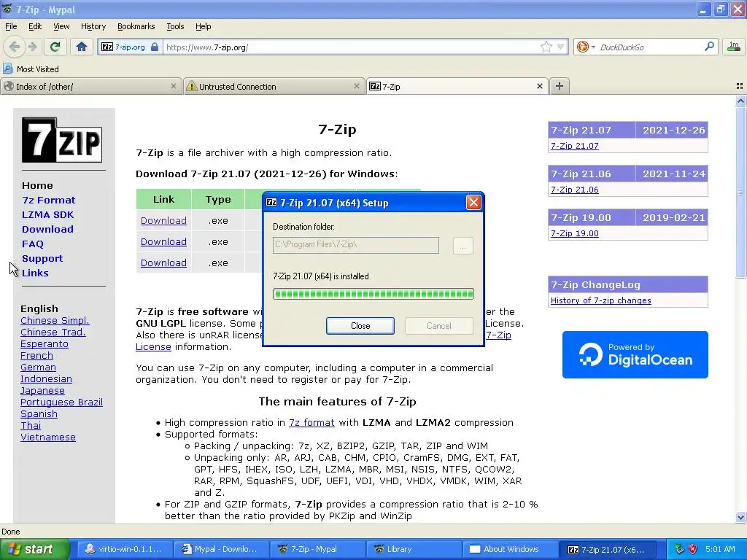Open the DuckDuckGo search engine selector

(586, 47)
